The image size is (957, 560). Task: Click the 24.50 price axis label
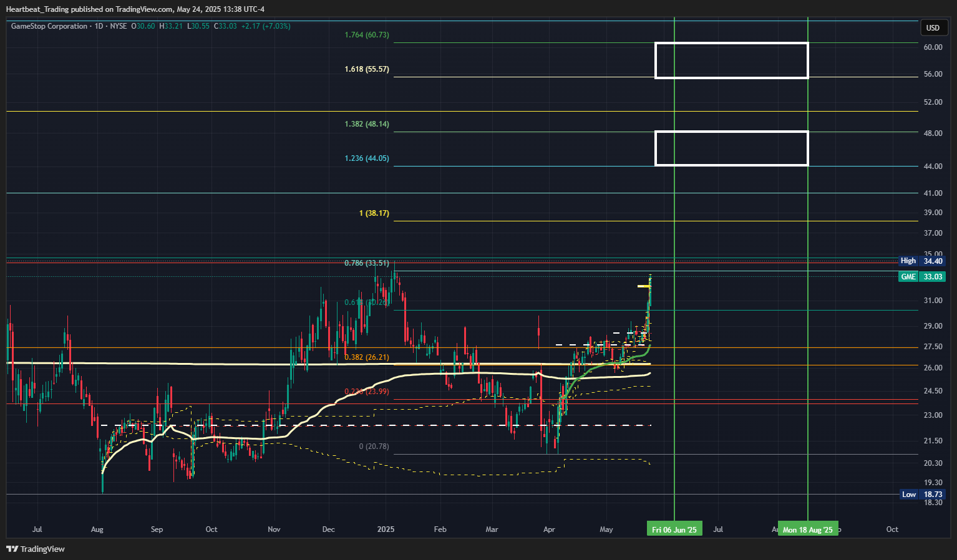pos(933,391)
